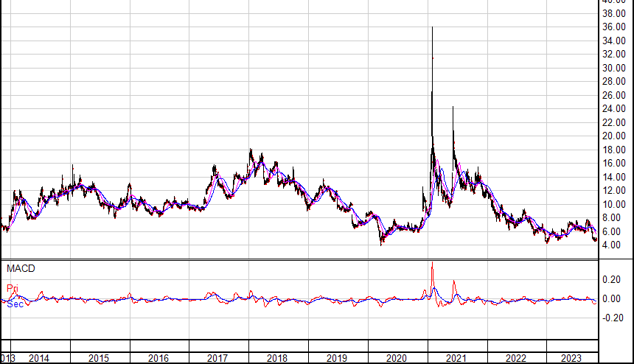Image resolution: width=634 pixels, height=364 pixels.
Task: Click the 0.00 MACD zero-line label
Action: (613, 299)
